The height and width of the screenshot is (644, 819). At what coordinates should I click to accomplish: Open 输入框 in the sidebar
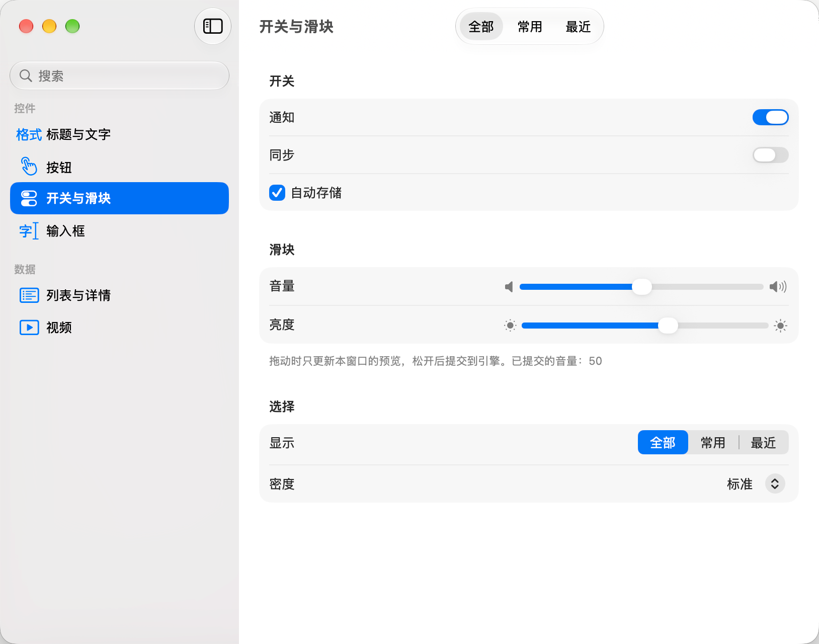click(119, 231)
